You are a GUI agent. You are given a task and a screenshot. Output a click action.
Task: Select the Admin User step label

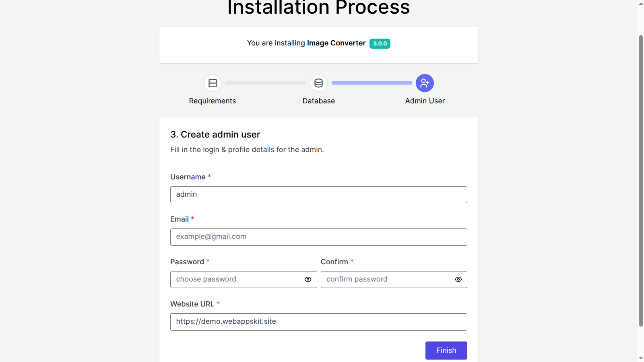(x=425, y=101)
